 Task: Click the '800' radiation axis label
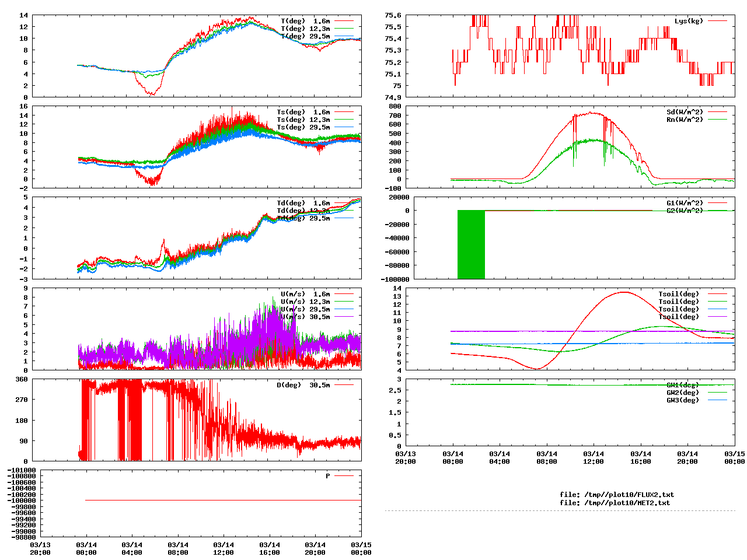395,106
